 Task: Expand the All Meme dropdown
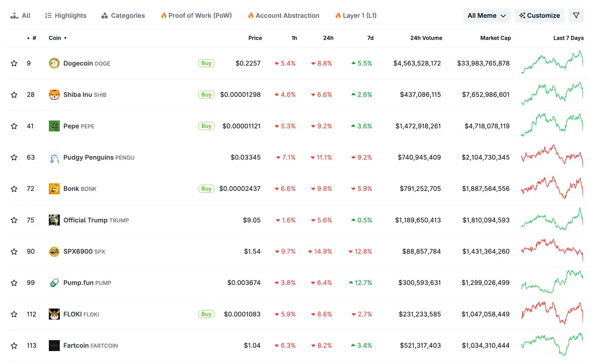486,15
